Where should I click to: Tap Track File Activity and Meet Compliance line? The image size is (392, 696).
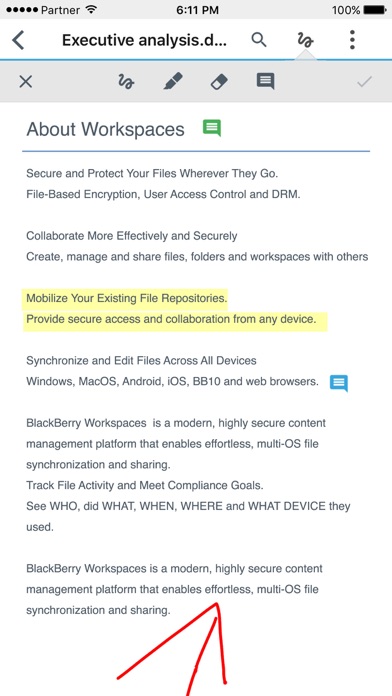(x=145, y=485)
